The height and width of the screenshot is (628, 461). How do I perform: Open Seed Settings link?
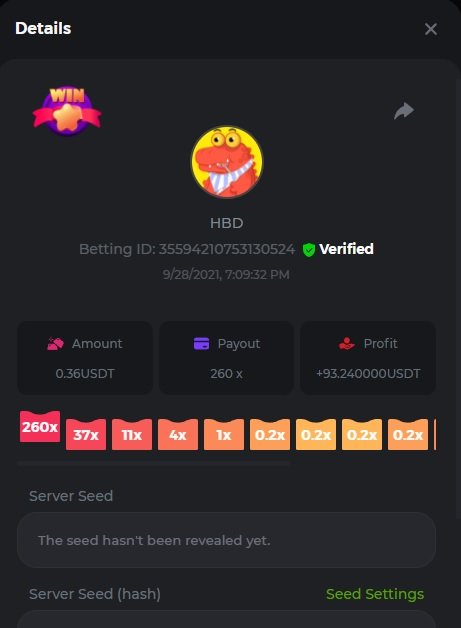(375, 594)
